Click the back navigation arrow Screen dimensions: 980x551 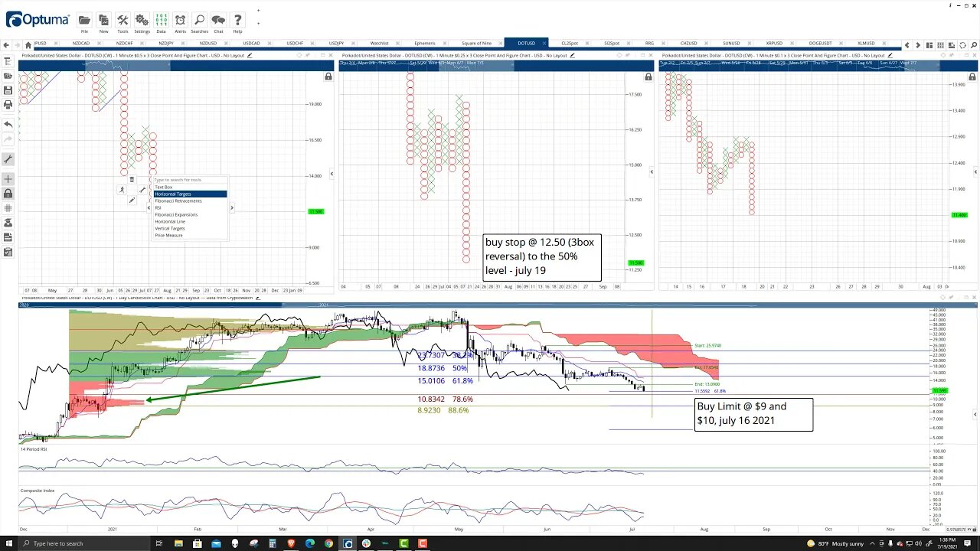coord(7,45)
